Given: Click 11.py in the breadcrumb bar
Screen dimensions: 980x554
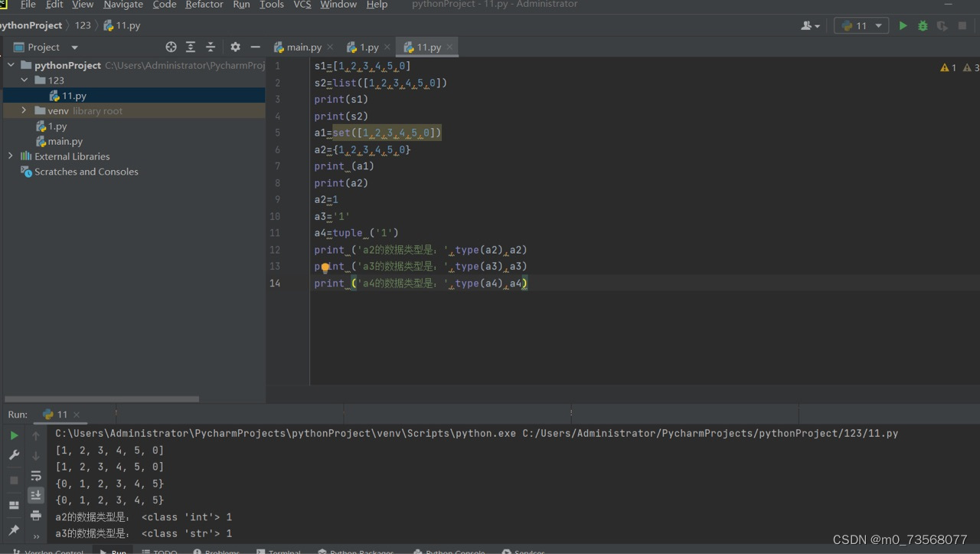Looking at the screenshot, I should 122,25.
